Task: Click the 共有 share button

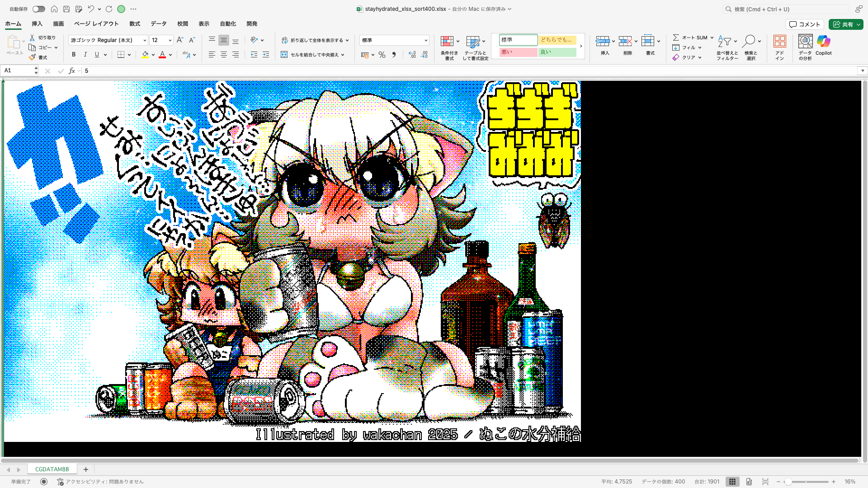Action: [x=846, y=24]
